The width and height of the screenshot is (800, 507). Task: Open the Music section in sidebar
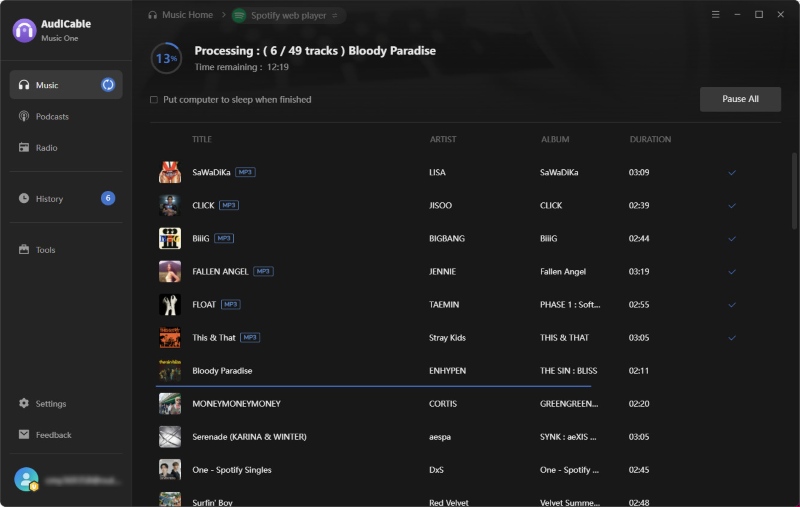coord(66,85)
